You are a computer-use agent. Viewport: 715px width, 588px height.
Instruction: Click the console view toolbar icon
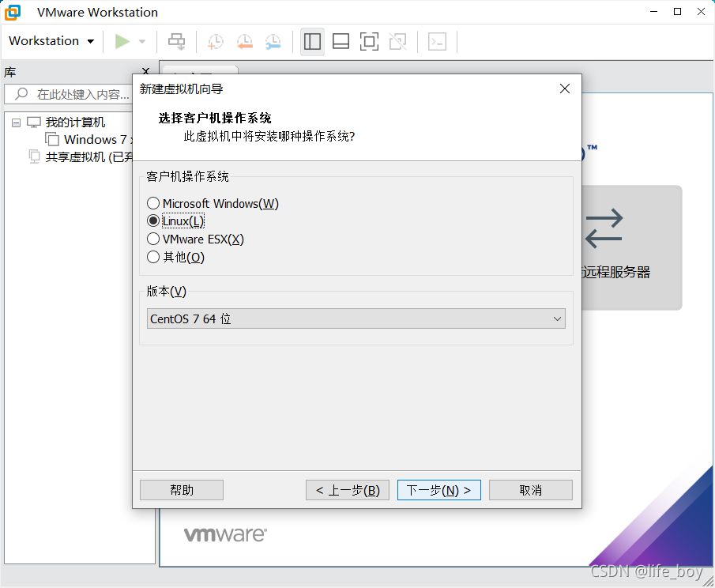coord(438,42)
